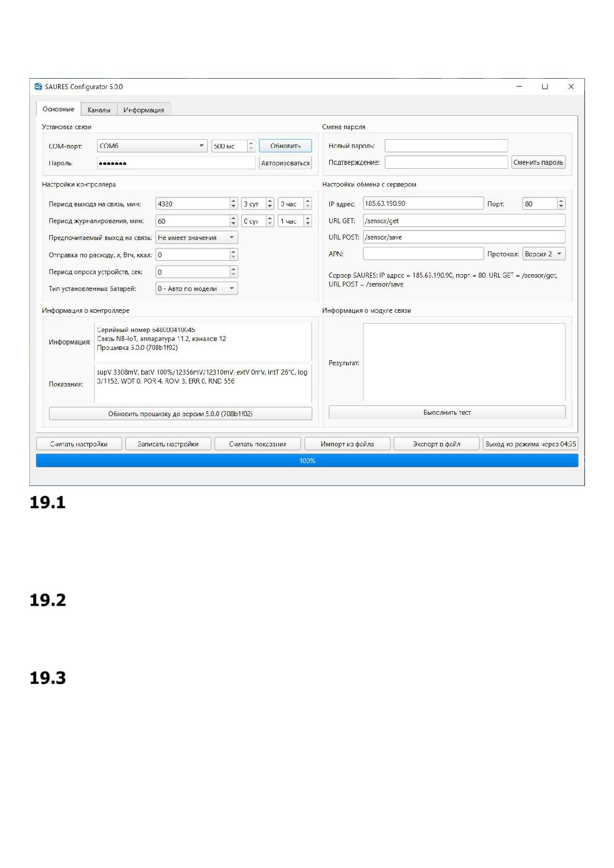Viewport: 614px width, 868px height.
Task: Click the Выполнить тест button
Action: click(447, 412)
